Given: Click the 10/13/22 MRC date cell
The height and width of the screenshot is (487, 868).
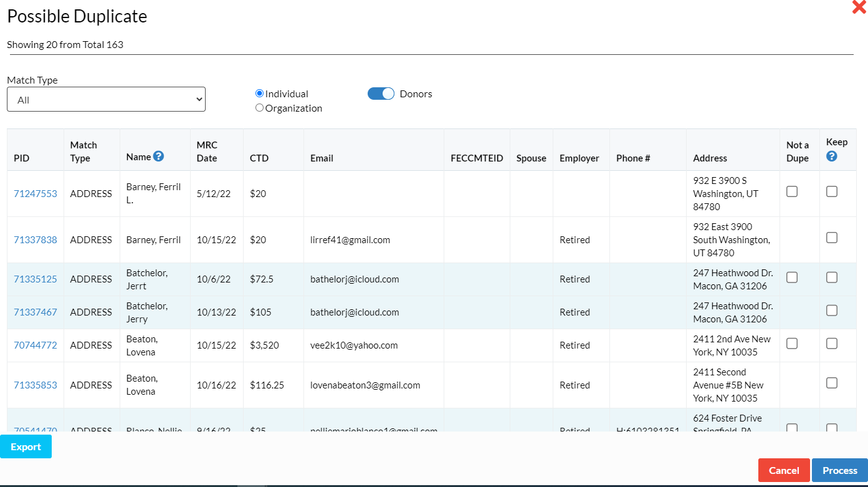Looking at the screenshot, I should tap(216, 312).
